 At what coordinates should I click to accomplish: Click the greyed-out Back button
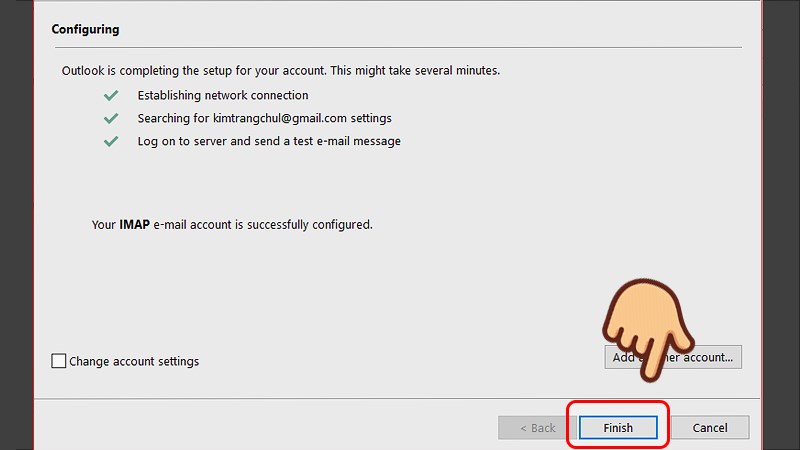(538, 428)
